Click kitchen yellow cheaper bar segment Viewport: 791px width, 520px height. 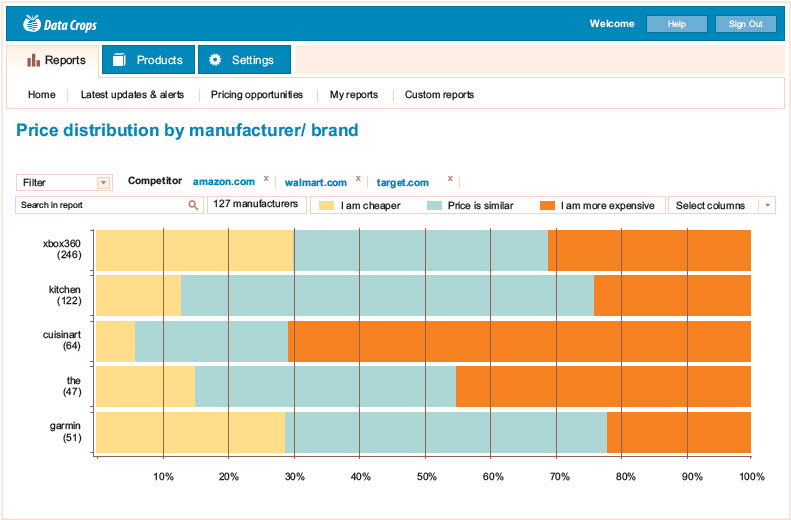click(139, 296)
